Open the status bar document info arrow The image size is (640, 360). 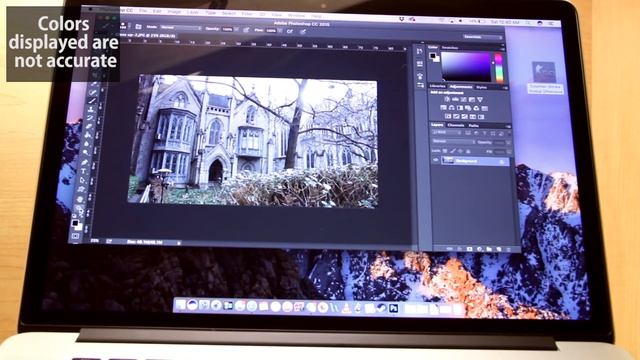pos(178,243)
